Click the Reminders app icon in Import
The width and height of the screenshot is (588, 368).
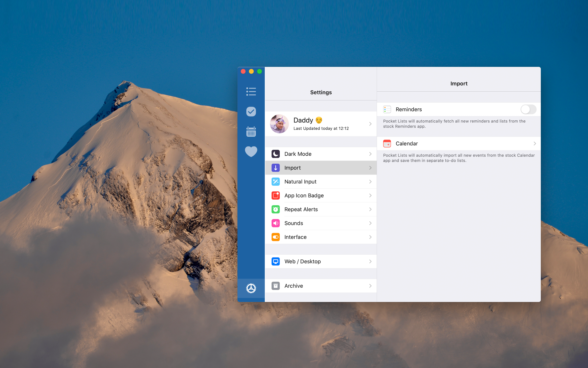point(387,109)
